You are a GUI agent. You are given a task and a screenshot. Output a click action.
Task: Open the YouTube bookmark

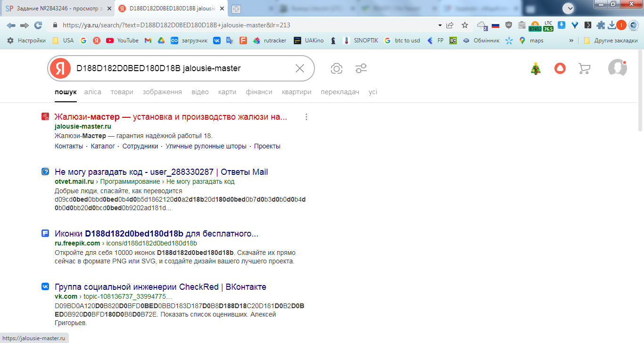[123, 41]
